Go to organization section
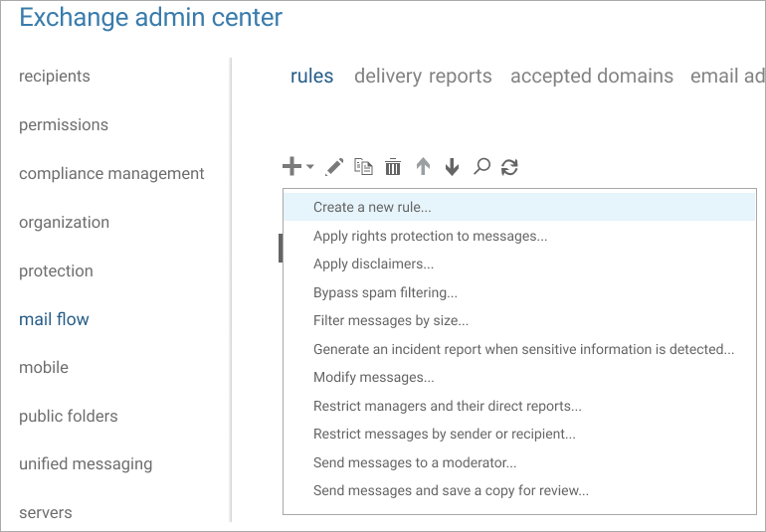Image resolution: width=766 pixels, height=532 pixels. (x=64, y=223)
